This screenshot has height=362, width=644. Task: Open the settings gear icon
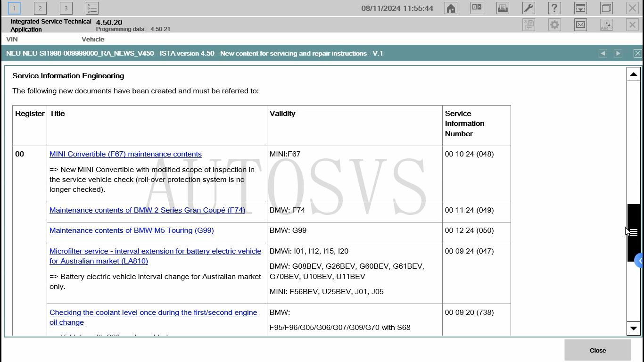click(x=554, y=25)
